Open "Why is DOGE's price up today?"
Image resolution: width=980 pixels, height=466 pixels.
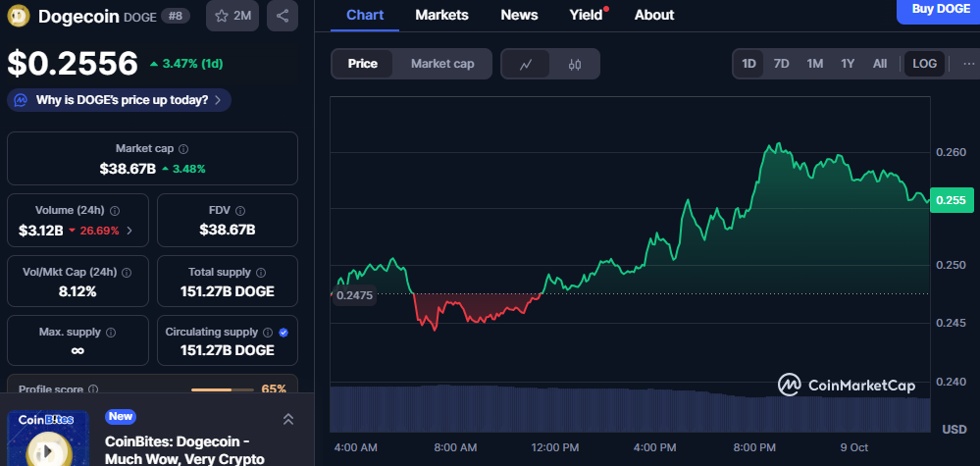pyautogui.click(x=120, y=100)
